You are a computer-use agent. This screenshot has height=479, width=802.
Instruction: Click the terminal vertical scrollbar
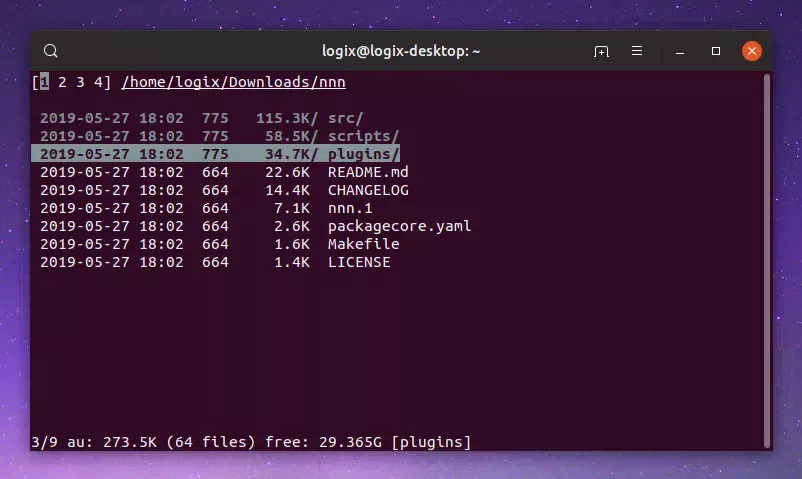[x=766, y=260]
